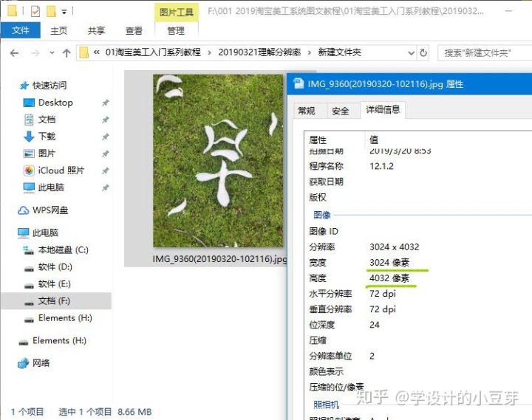532x420 pixels.
Task: Select the IMG_9360 image thumbnail
Action: pyautogui.click(x=218, y=161)
